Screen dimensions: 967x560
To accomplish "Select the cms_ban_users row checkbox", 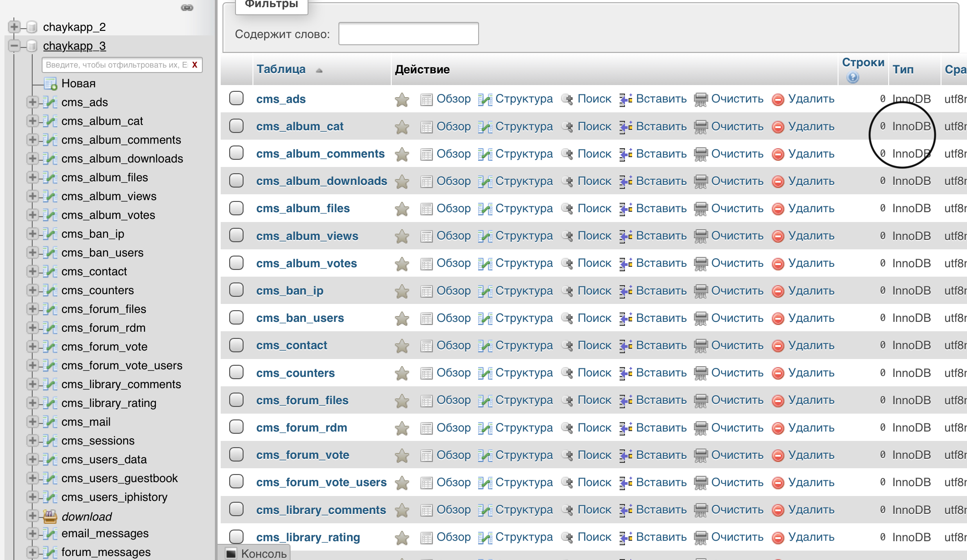I will click(236, 317).
